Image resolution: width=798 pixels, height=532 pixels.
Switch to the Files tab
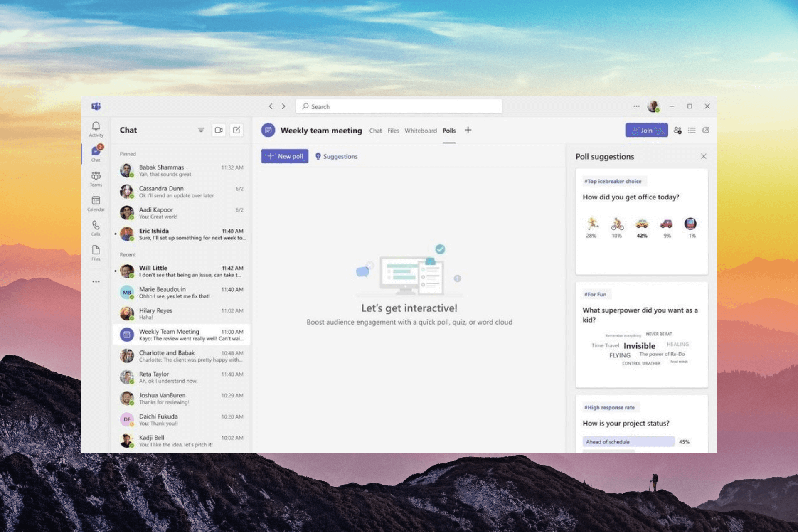click(393, 131)
